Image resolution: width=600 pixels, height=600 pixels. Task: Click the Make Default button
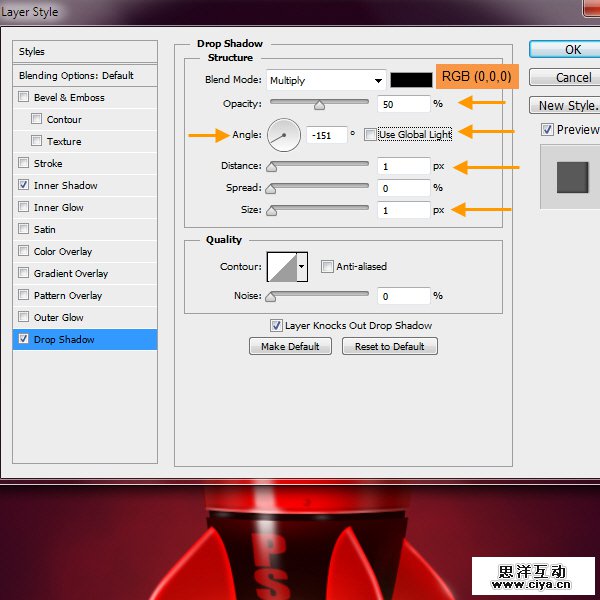point(290,346)
